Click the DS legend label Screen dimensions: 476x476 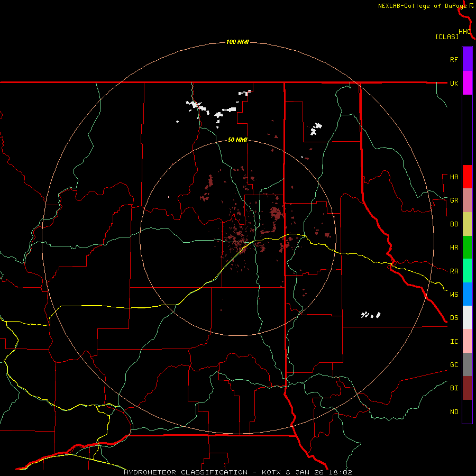454,318
